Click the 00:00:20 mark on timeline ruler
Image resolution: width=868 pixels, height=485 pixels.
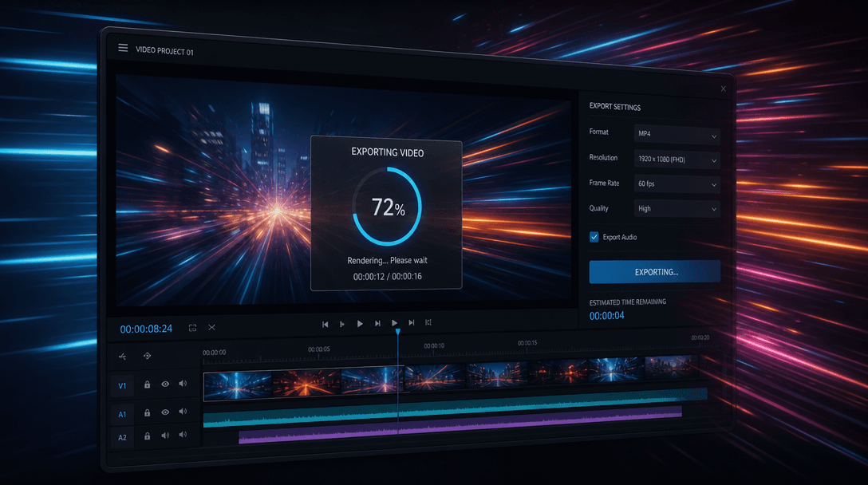pyautogui.click(x=700, y=337)
